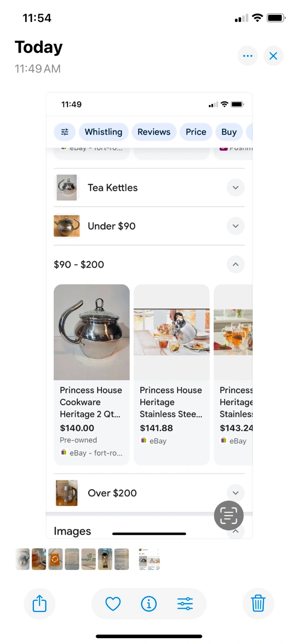The image size is (298, 644).
Task: Select the orange sign thumbnail in strip
Action: tap(55, 559)
